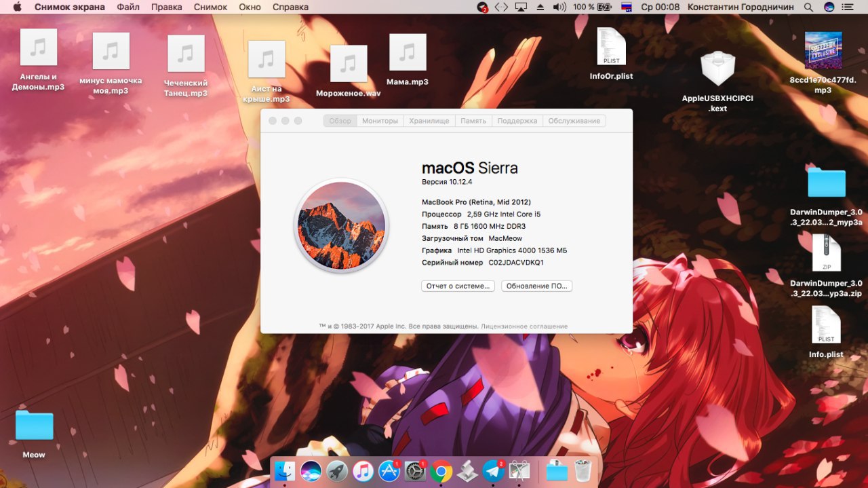Open the Снимок экрана app menu
Viewport: 868px width, 488px height.
click(x=69, y=7)
